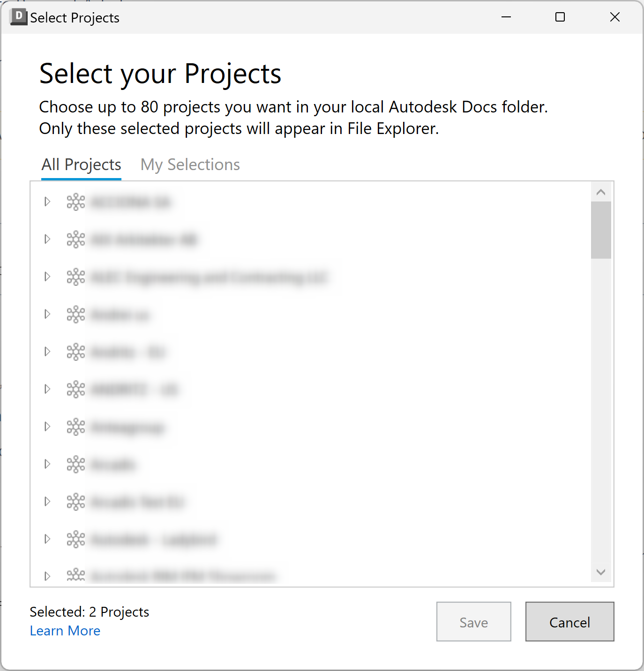
Task: Click the hub icon of the fourth project
Action: coord(75,314)
